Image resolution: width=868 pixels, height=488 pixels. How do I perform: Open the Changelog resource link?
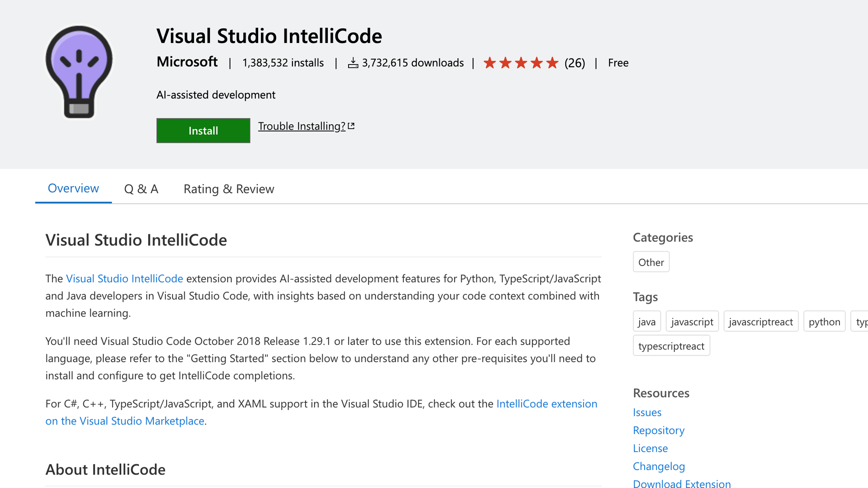tap(659, 466)
